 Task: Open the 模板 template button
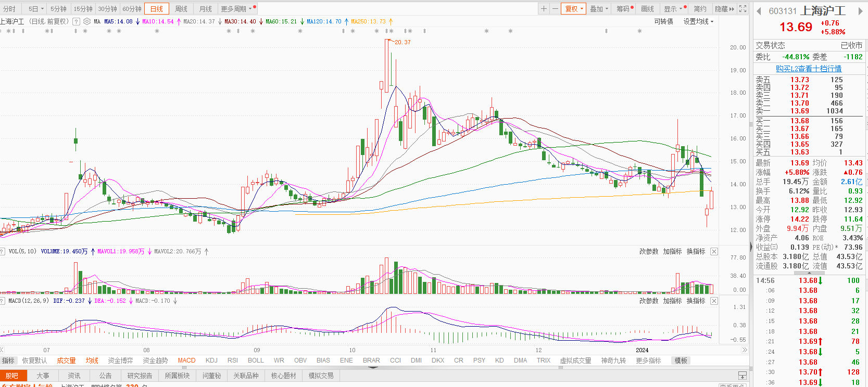[x=681, y=360]
